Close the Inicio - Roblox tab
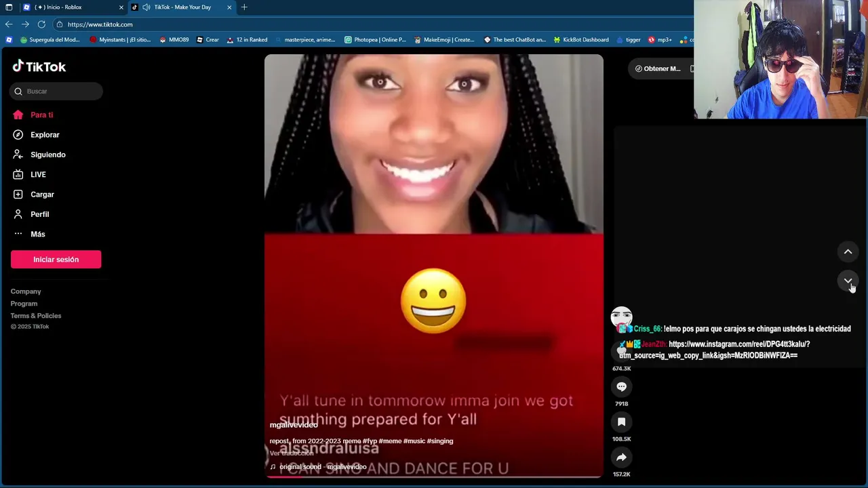Image resolution: width=868 pixels, height=488 pixels. pyautogui.click(x=121, y=7)
